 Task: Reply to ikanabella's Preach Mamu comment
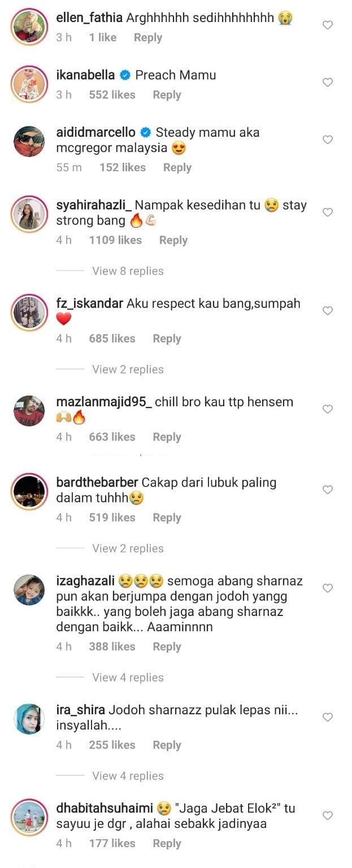167,94
